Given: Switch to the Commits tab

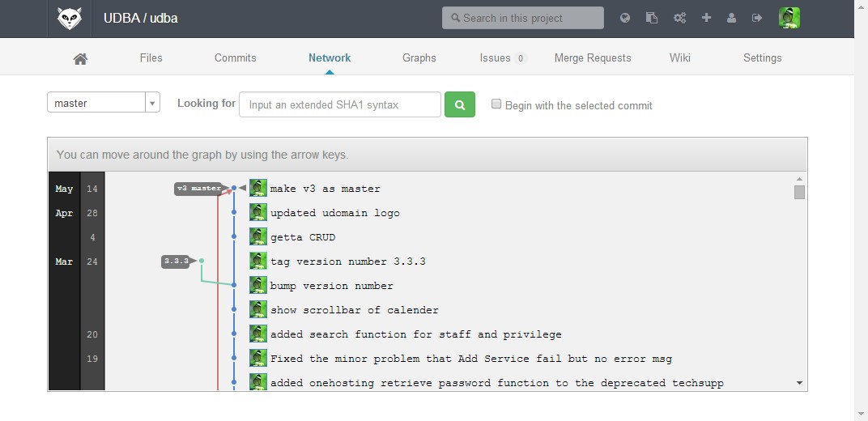Looking at the screenshot, I should click(x=236, y=57).
